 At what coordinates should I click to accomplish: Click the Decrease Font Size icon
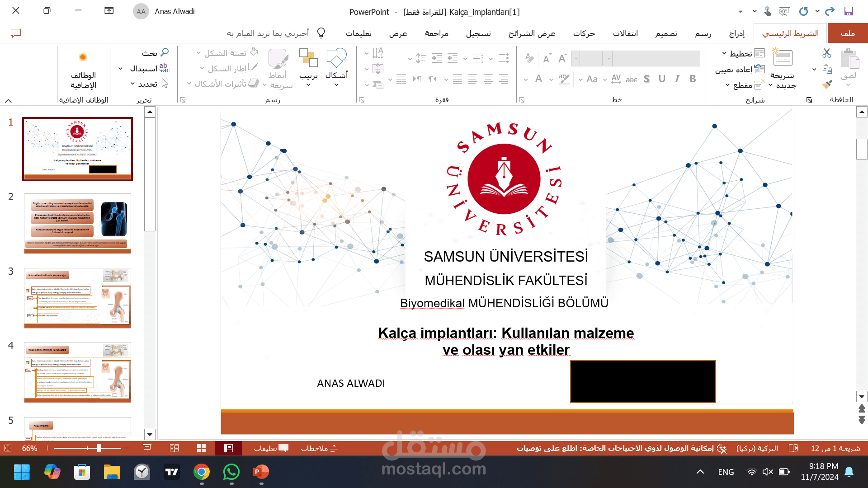pos(547,58)
